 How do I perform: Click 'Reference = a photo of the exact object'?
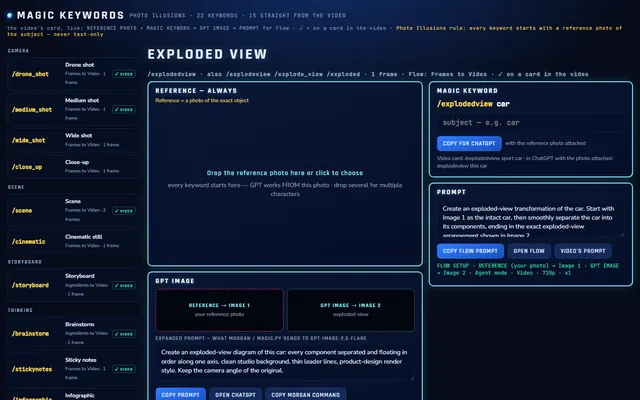tap(202, 100)
